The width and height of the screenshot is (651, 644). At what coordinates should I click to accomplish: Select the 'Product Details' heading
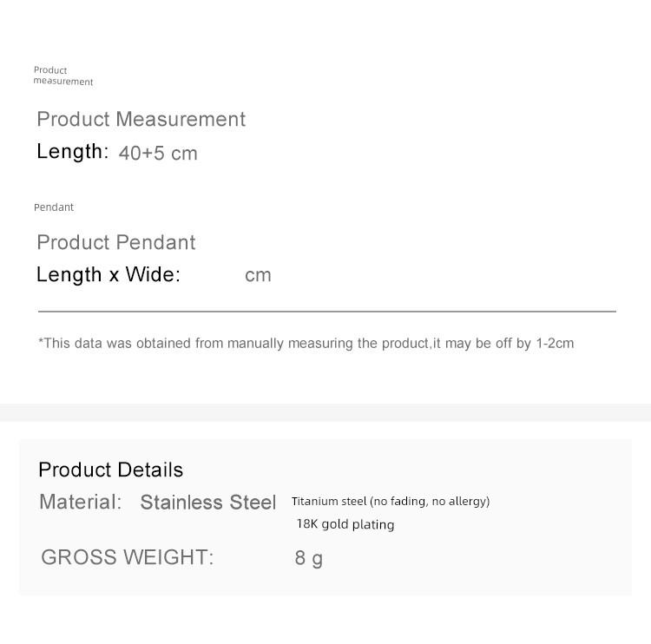pos(111,470)
